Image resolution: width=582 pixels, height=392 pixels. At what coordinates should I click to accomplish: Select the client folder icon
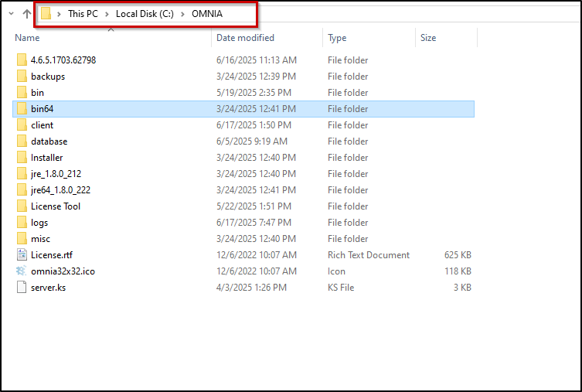tap(22, 125)
